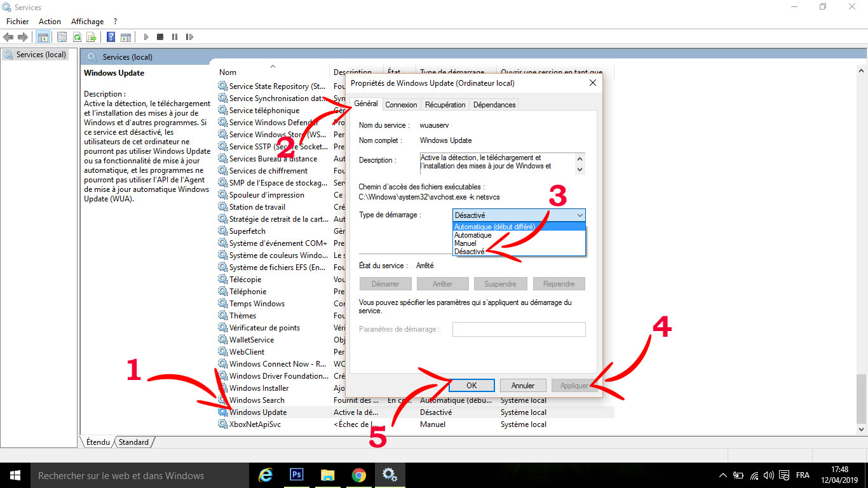
Task: Switch to the Récupération tab
Action: 445,105
